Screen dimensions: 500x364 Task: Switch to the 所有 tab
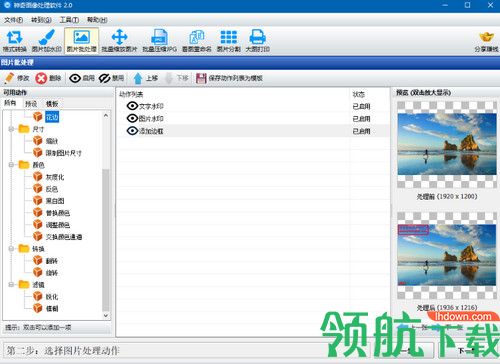pos(10,103)
